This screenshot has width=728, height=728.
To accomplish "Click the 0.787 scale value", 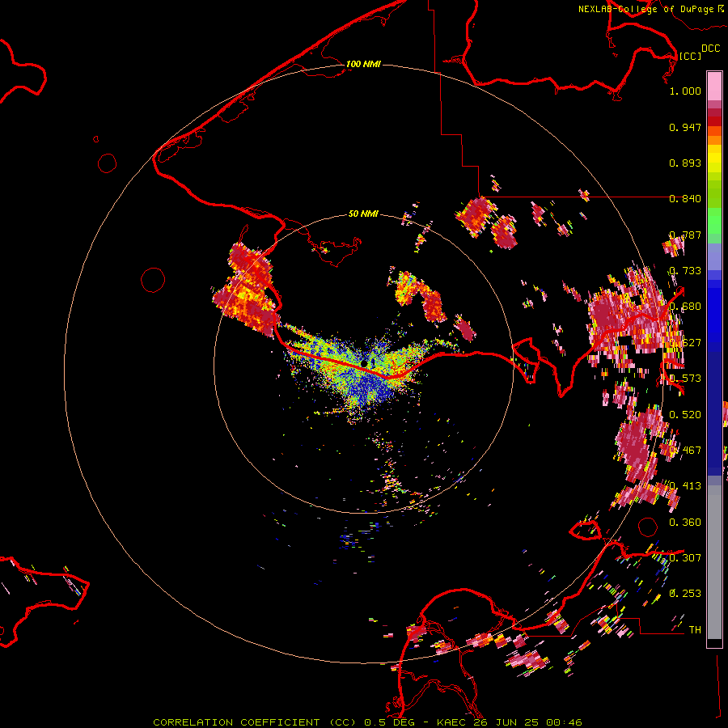I will [685, 235].
